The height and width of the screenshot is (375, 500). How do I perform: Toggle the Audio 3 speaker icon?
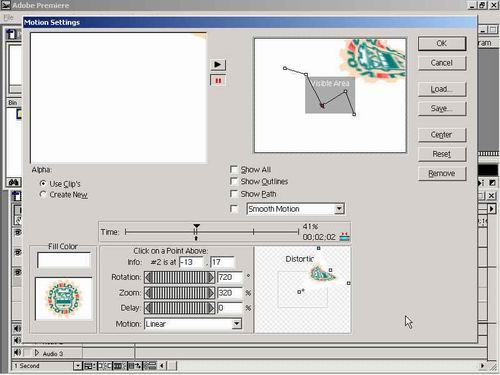click(x=17, y=353)
